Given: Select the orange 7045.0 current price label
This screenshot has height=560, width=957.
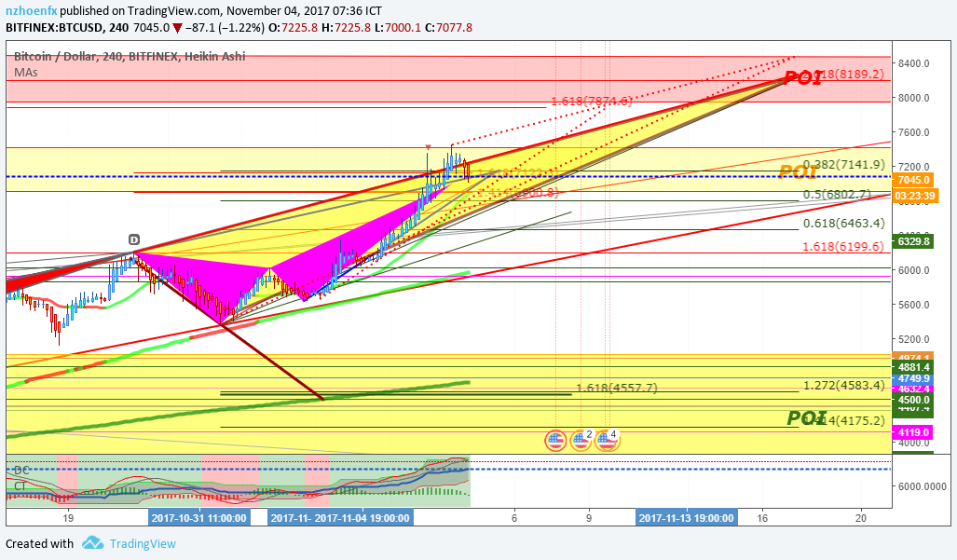Looking at the screenshot, I should click(912, 180).
